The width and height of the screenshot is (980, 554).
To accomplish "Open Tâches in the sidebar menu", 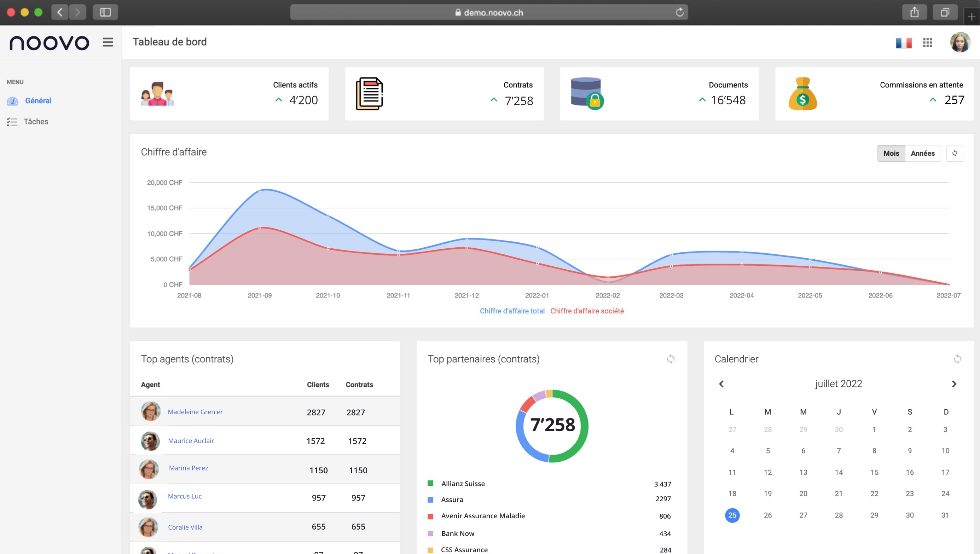I will pos(36,122).
